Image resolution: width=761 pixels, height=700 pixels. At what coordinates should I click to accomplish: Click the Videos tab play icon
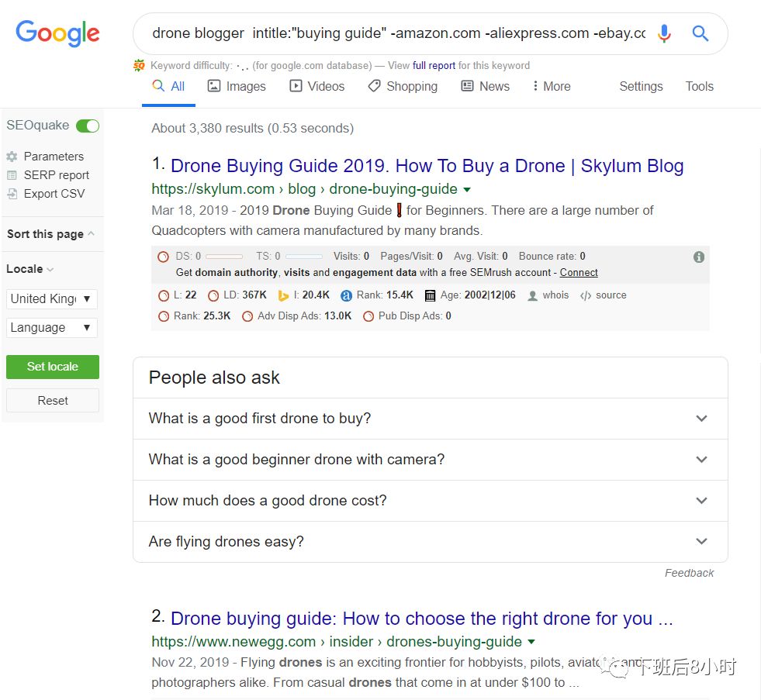[x=296, y=86]
